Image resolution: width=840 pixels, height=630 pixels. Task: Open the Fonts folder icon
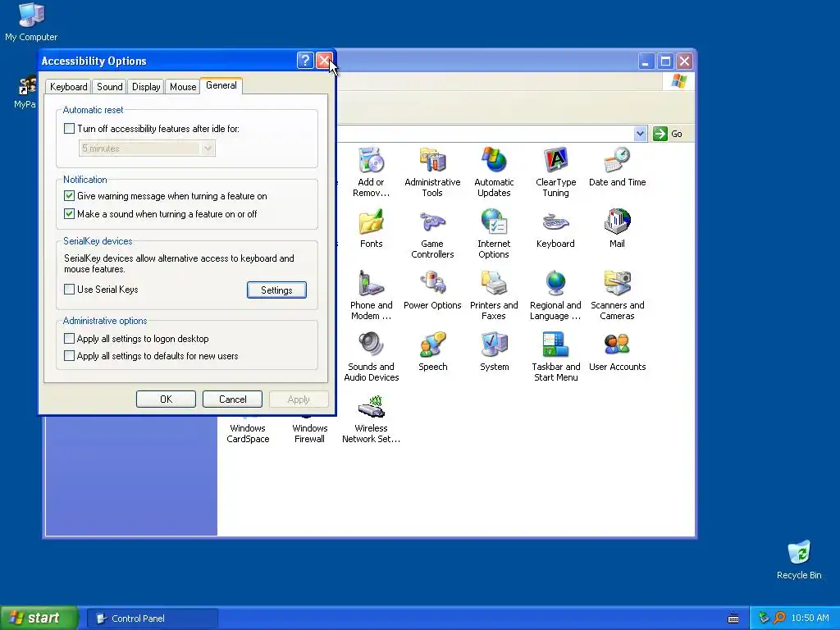tap(371, 228)
